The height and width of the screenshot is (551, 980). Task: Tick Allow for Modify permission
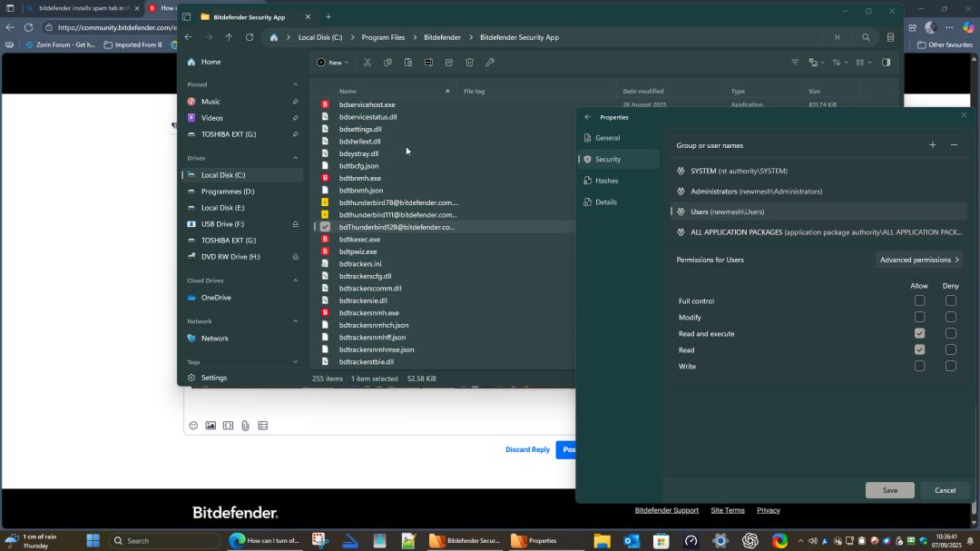click(919, 317)
